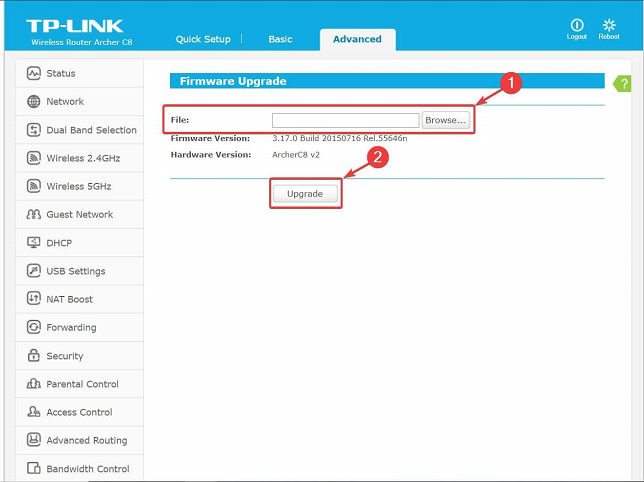The width and height of the screenshot is (644, 482).
Task: Open the Network menu label
Action: [65, 101]
